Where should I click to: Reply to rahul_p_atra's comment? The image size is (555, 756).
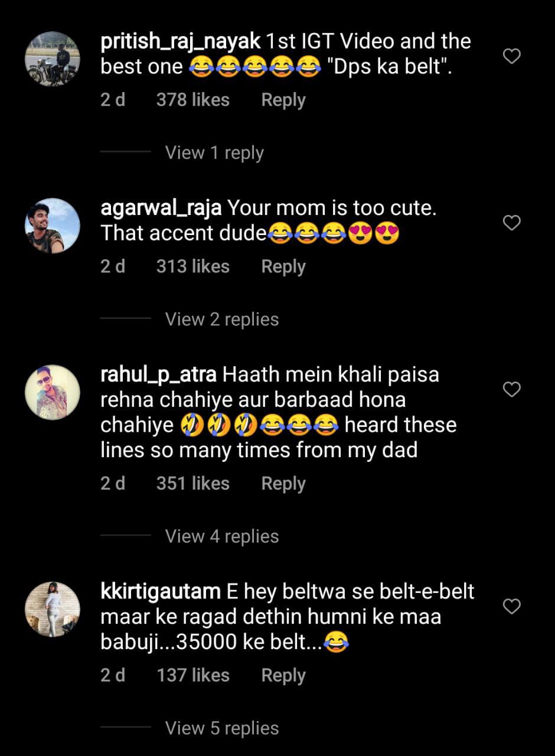tap(283, 484)
